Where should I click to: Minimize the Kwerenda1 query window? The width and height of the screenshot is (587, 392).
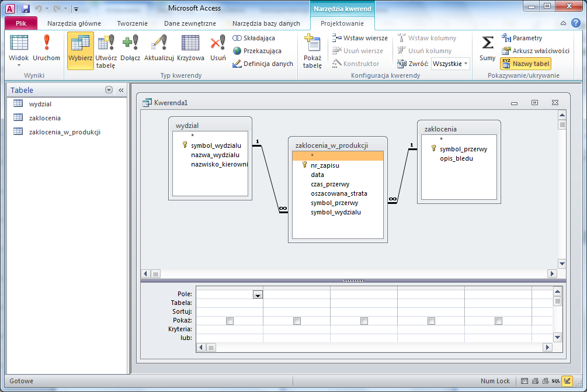[x=515, y=103]
